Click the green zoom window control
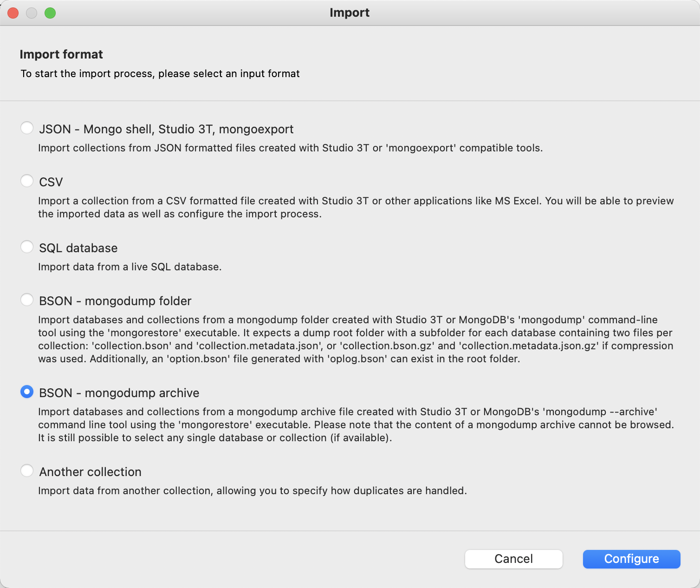The width and height of the screenshot is (700, 588). [50, 13]
